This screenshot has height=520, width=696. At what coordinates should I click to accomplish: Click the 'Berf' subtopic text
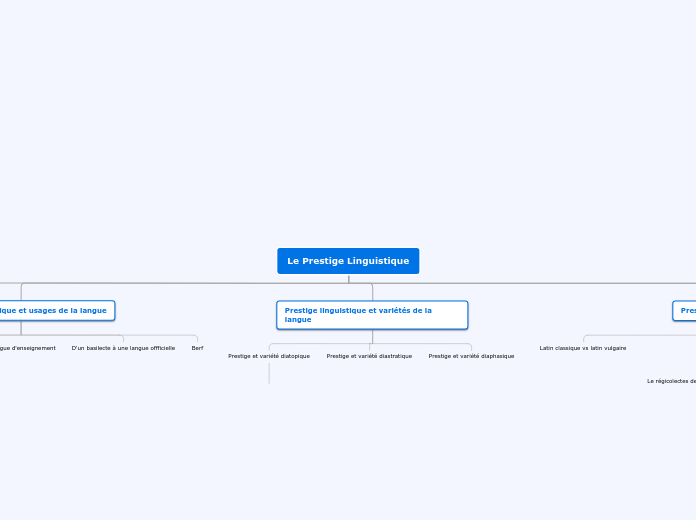click(198, 348)
